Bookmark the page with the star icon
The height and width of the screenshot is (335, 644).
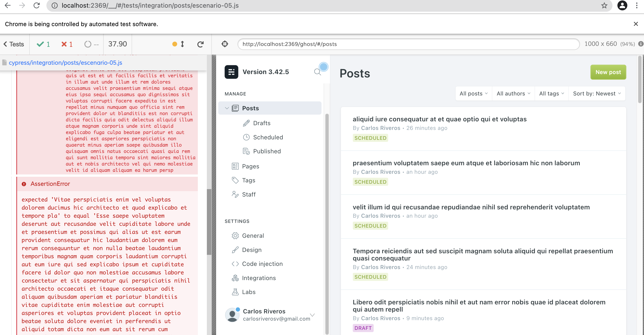pyautogui.click(x=604, y=5)
